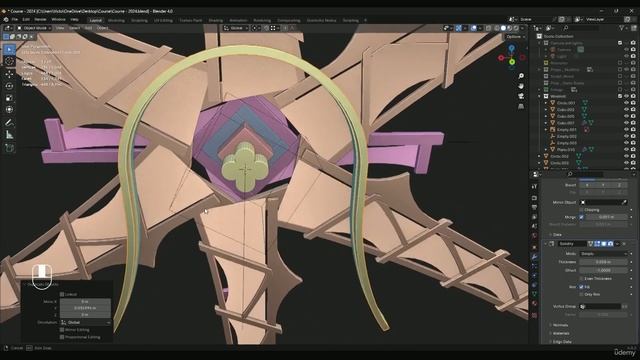The height and width of the screenshot is (360, 640).
Task: Toggle the Rim Fill checkbox
Action: [x=582, y=287]
